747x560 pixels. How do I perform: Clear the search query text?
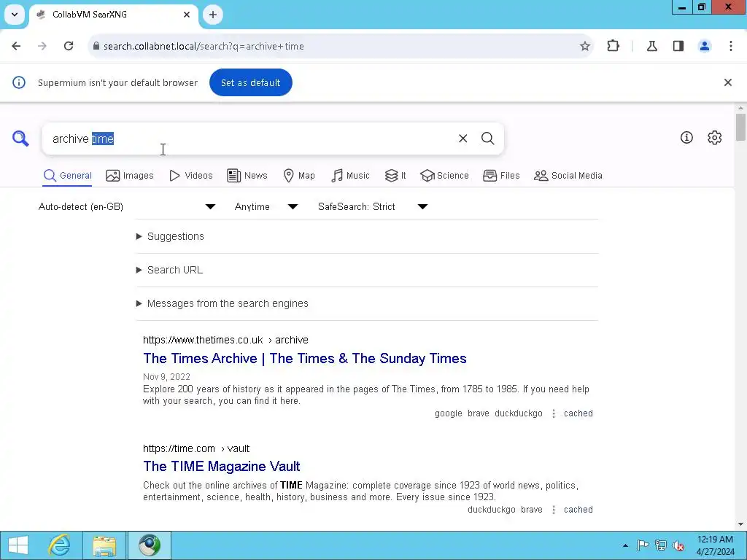tap(462, 139)
